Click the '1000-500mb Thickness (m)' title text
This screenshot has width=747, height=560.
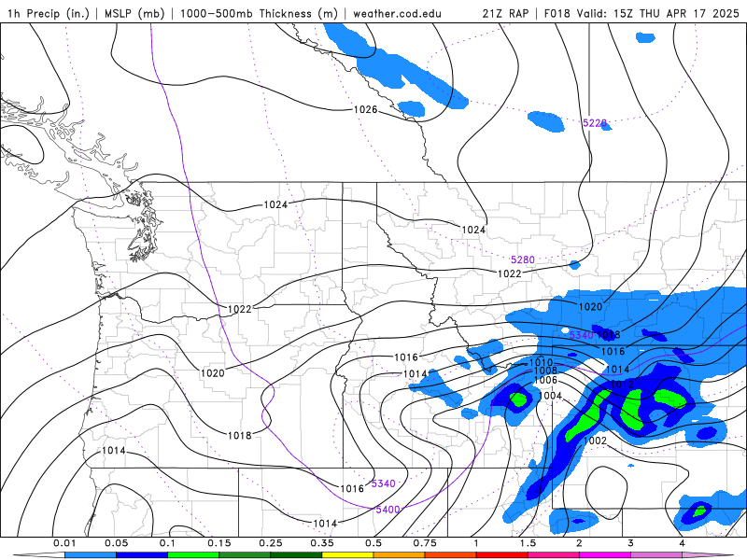point(259,13)
